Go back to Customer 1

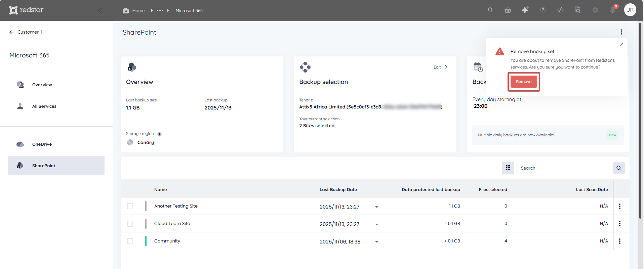[26, 32]
